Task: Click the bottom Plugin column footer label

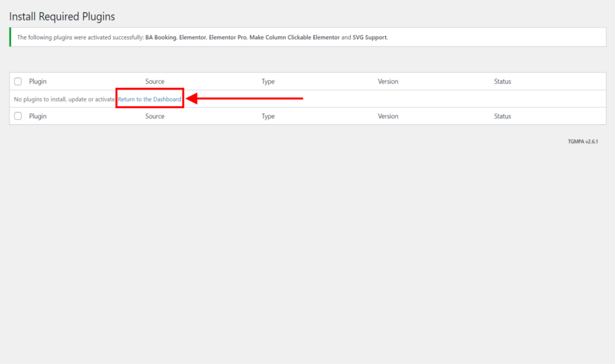Action: (x=38, y=117)
